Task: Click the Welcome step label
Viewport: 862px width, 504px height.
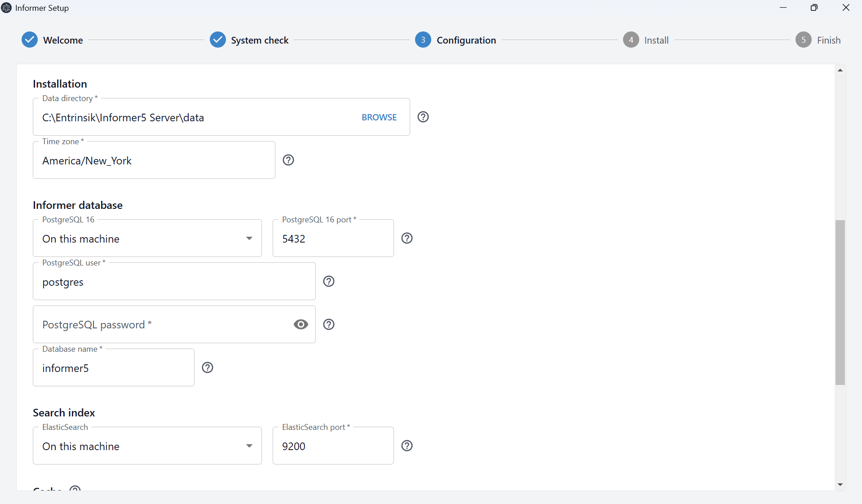Action: pyautogui.click(x=63, y=40)
